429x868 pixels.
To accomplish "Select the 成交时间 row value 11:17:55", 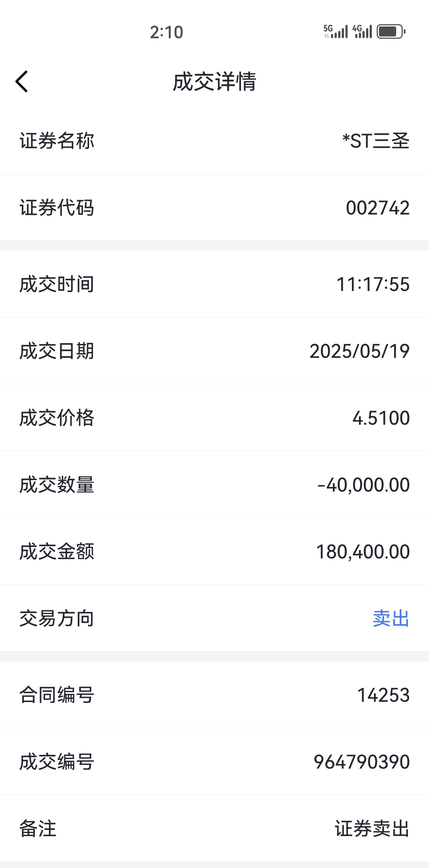I will tap(373, 284).
